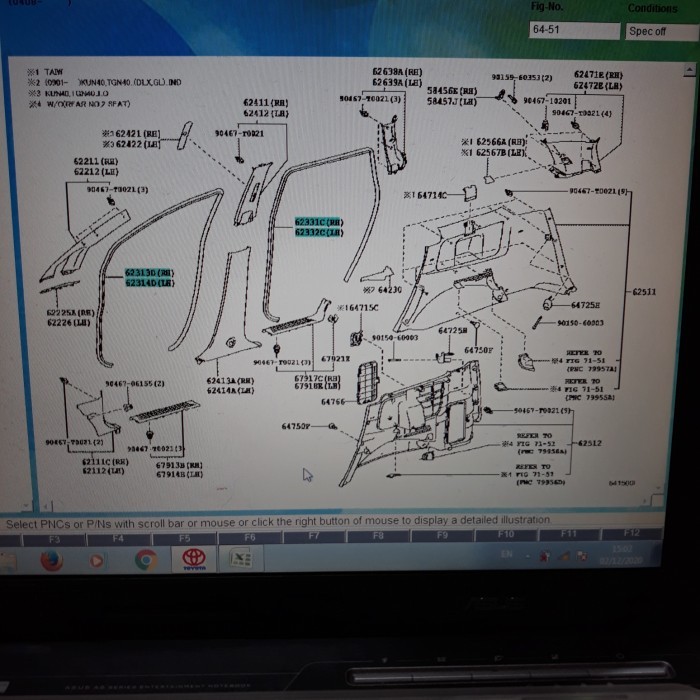Select PNC 64714C label

tap(432, 195)
